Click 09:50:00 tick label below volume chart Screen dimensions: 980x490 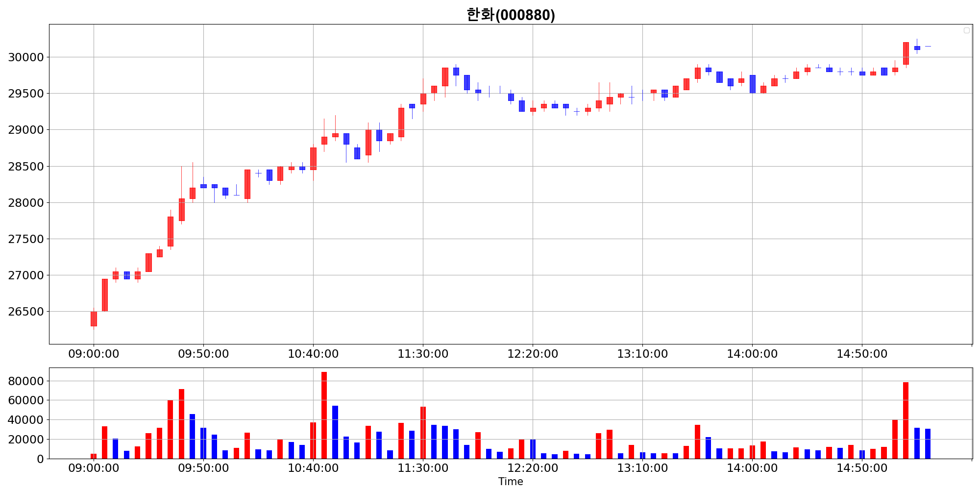203,468
